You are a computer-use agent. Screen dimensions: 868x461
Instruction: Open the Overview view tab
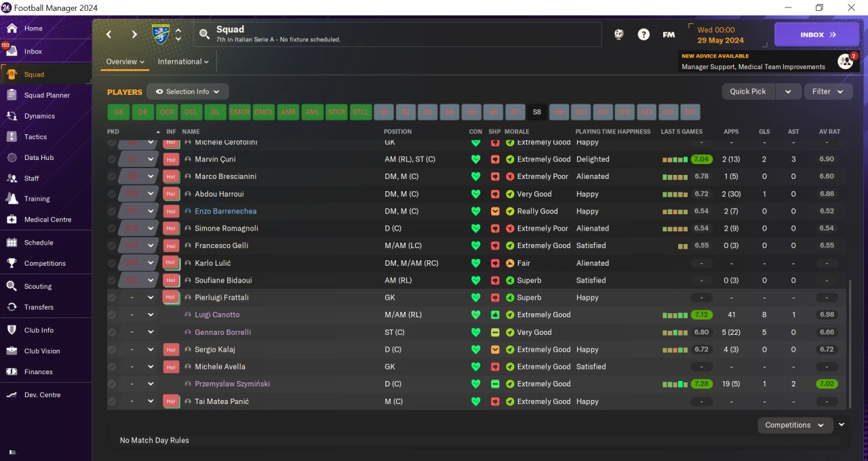point(125,62)
